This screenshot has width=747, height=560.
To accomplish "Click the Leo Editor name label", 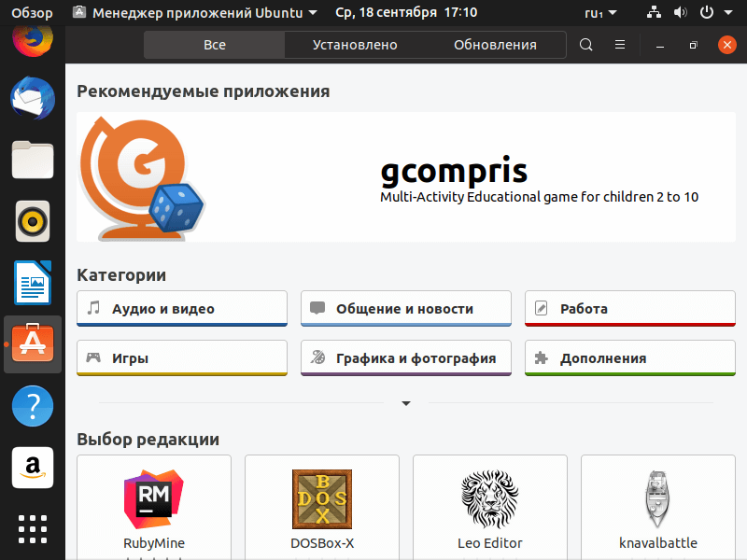I will coord(490,543).
